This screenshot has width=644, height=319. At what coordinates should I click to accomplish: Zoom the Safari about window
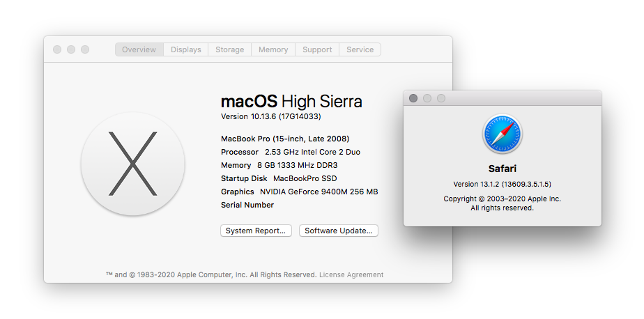point(441,98)
